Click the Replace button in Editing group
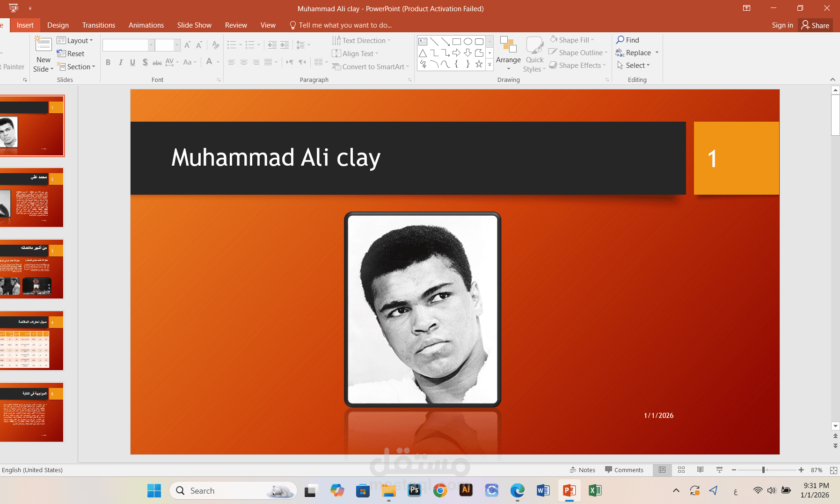The height and width of the screenshot is (504, 840). (637, 52)
